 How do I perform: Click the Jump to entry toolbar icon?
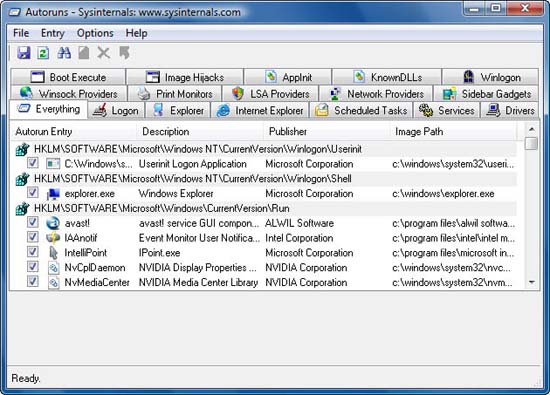124,53
